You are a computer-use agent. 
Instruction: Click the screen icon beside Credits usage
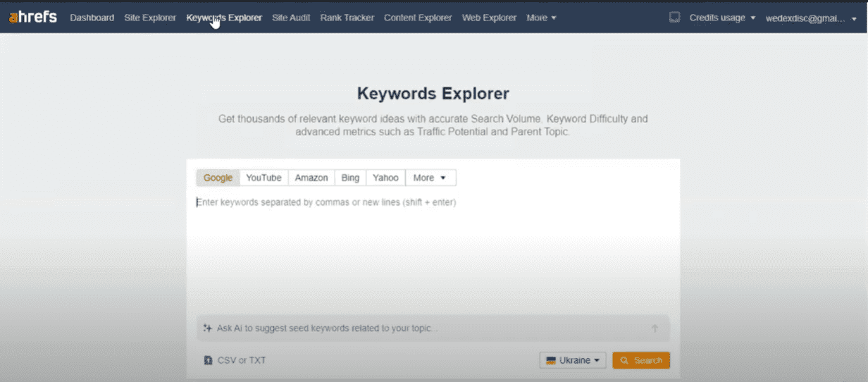pos(674,17)
